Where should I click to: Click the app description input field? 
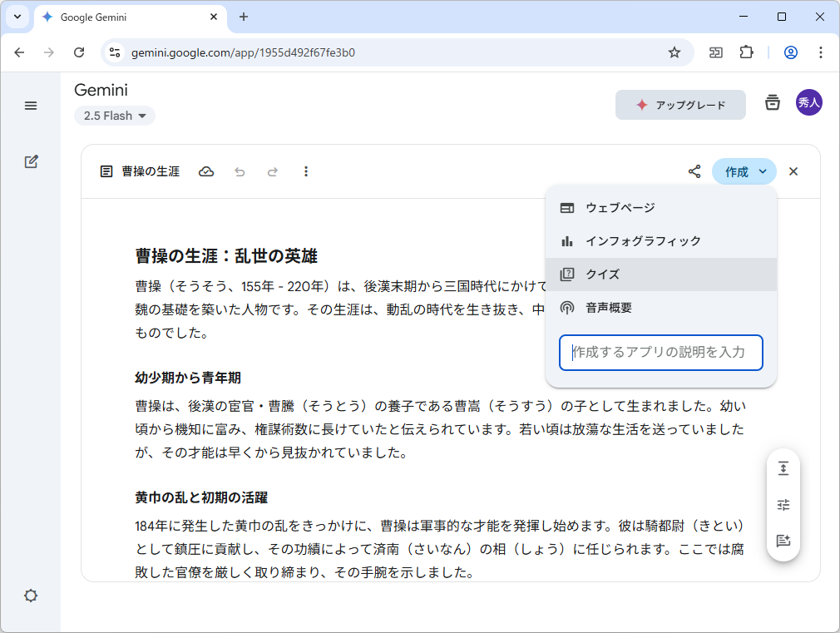tap(661, 353)
